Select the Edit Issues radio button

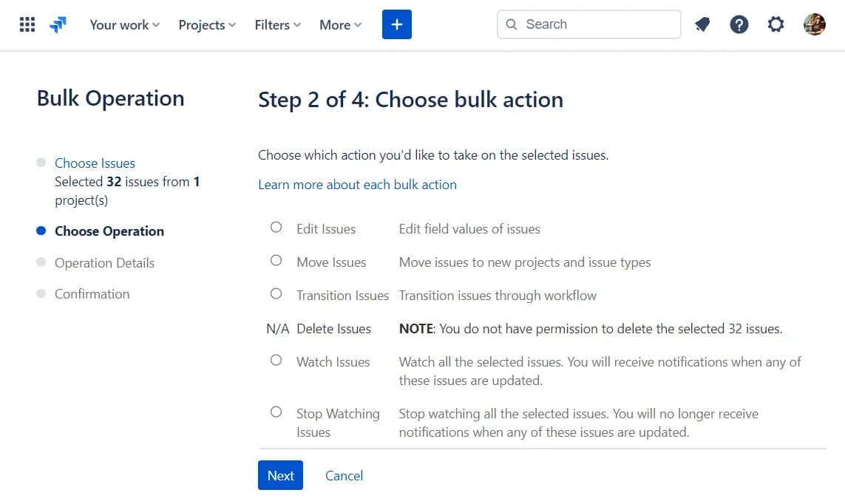(276, 228)
